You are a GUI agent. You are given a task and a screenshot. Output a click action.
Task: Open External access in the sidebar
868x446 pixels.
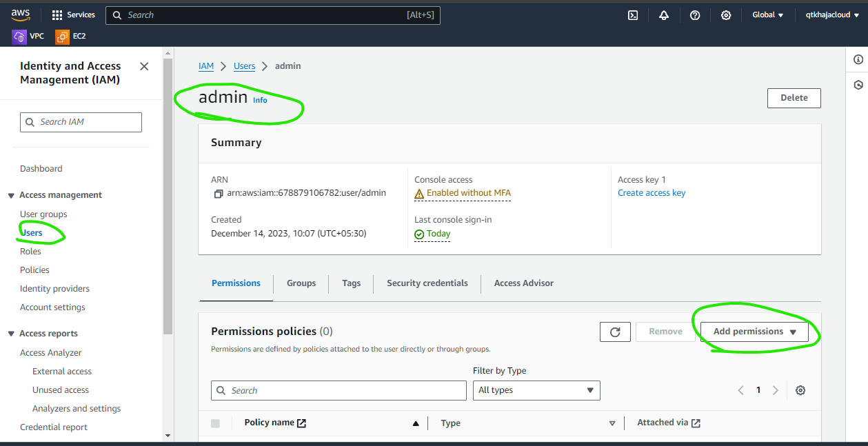coord(62,372)
